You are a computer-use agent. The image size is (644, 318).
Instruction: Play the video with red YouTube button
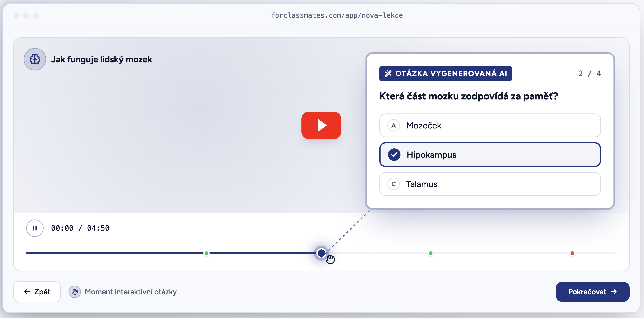tap(321, 125)
